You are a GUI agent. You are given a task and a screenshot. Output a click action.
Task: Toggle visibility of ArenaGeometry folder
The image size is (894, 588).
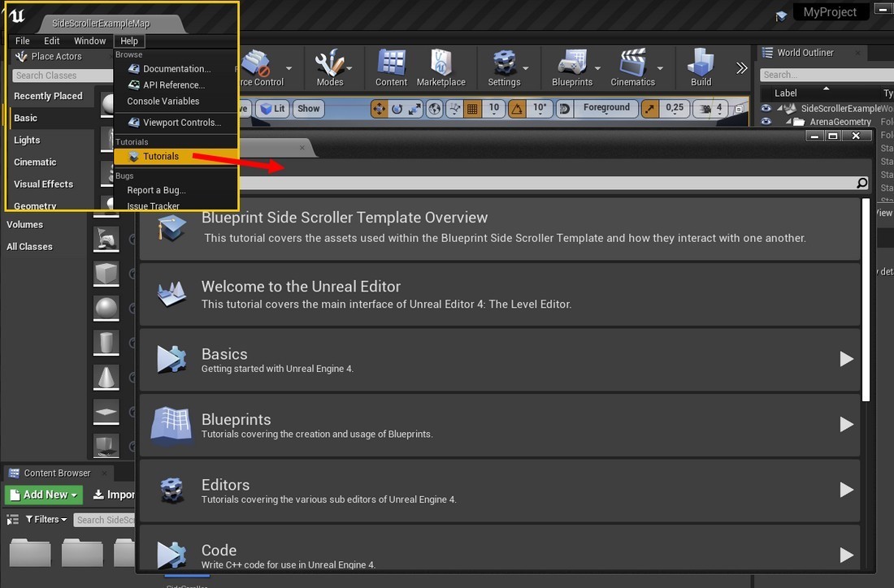point(766,121)
